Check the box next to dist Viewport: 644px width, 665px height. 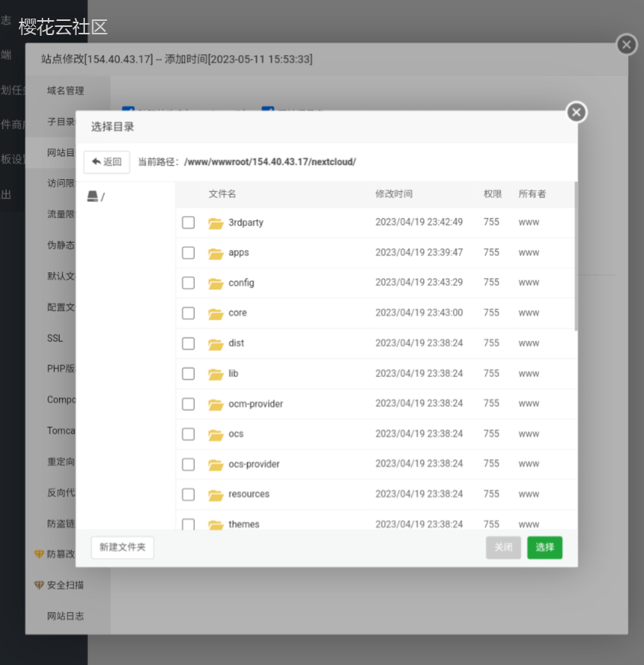pos(188,343)
